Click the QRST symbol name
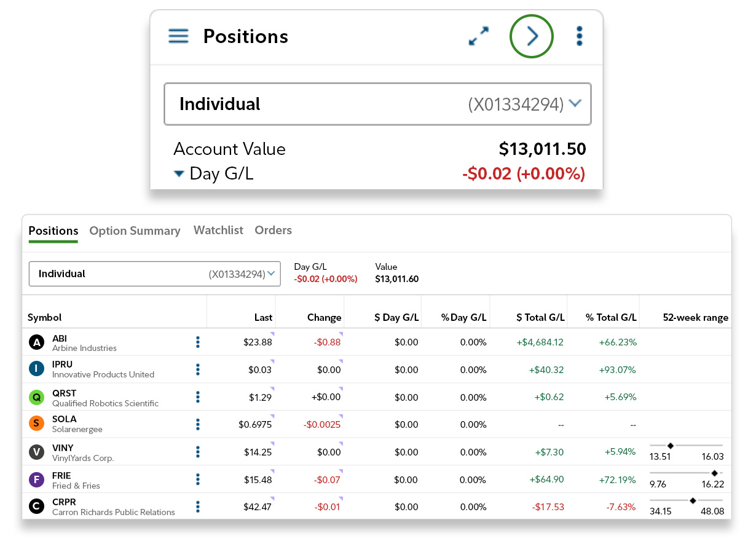This screenshot has width=756, height=544. [64, 393]
